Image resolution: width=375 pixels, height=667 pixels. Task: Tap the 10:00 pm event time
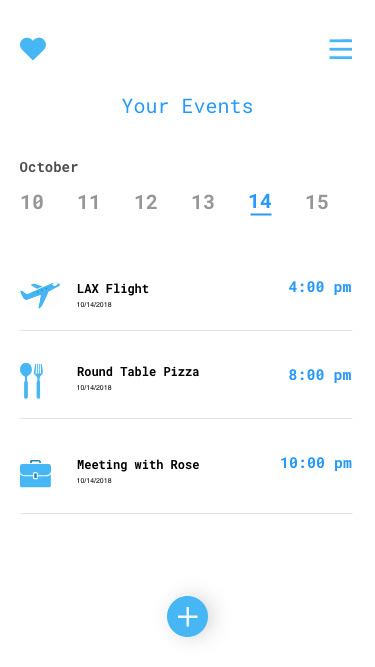coord(316,463)
